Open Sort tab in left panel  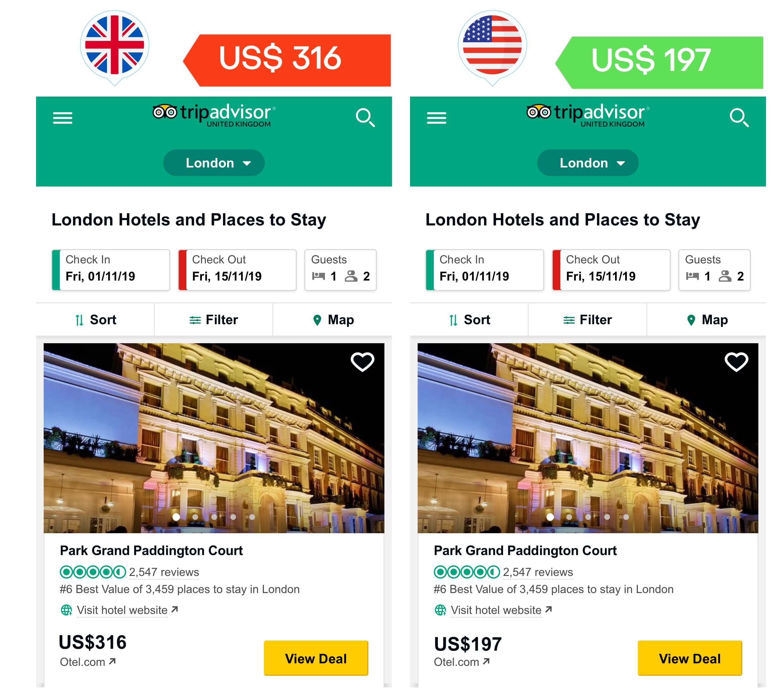click(96, 320)
